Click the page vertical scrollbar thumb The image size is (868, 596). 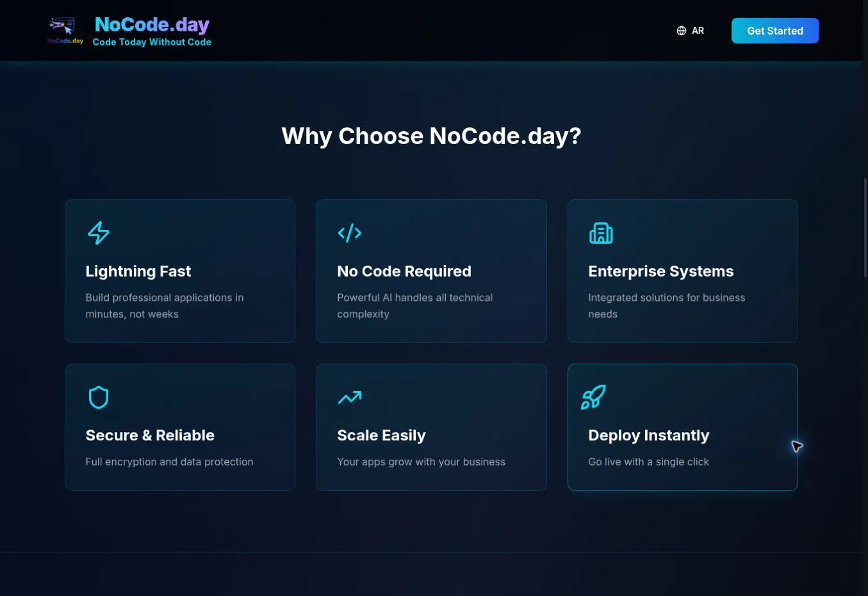(x=865, y=228)
